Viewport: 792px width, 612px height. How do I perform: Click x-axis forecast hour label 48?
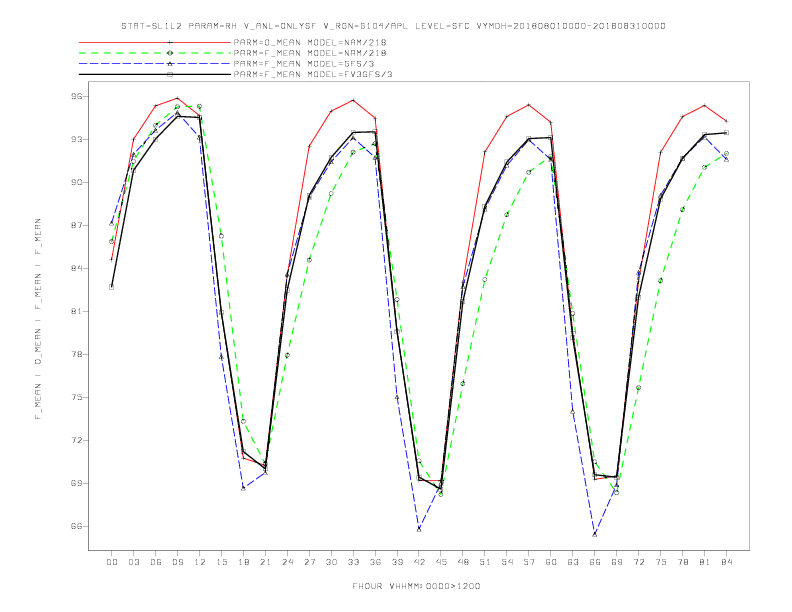pyautogui.click(x=463, y=562)
